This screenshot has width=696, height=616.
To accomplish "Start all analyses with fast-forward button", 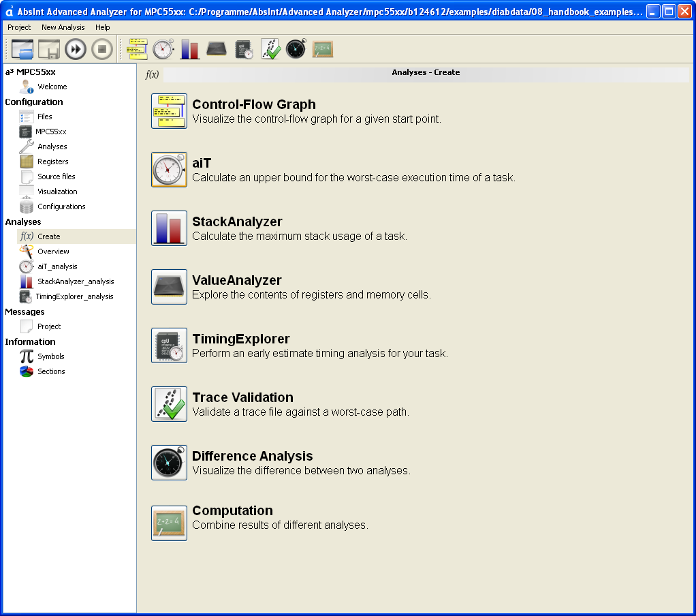I will click(x=76, y=49).
